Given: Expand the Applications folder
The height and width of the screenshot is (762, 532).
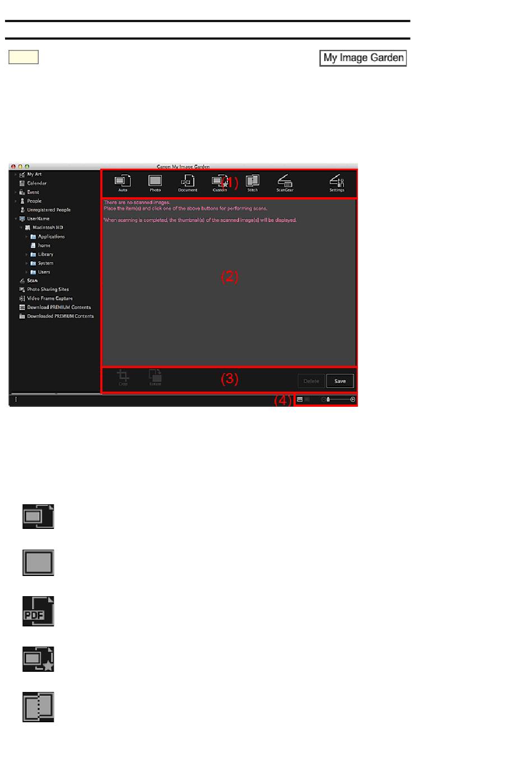Looking at the screenshot, I should point(27,237).
